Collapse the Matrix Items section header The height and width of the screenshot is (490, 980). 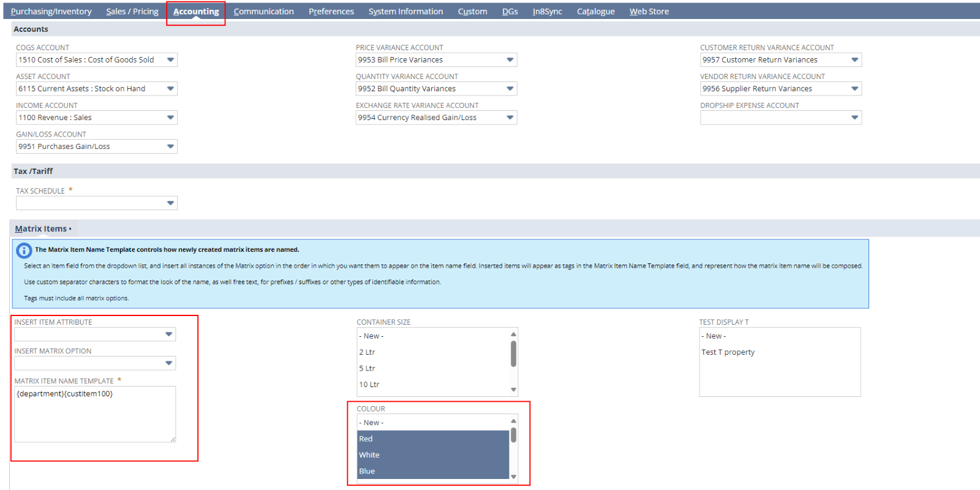(x=41, y=229)
